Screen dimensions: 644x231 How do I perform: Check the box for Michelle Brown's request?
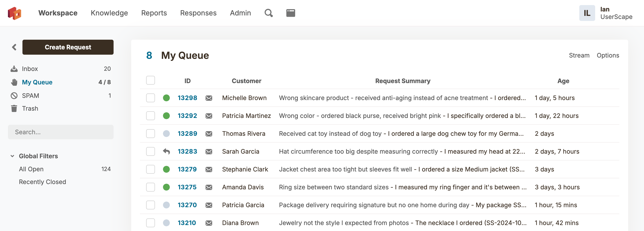tap(151, 98)
